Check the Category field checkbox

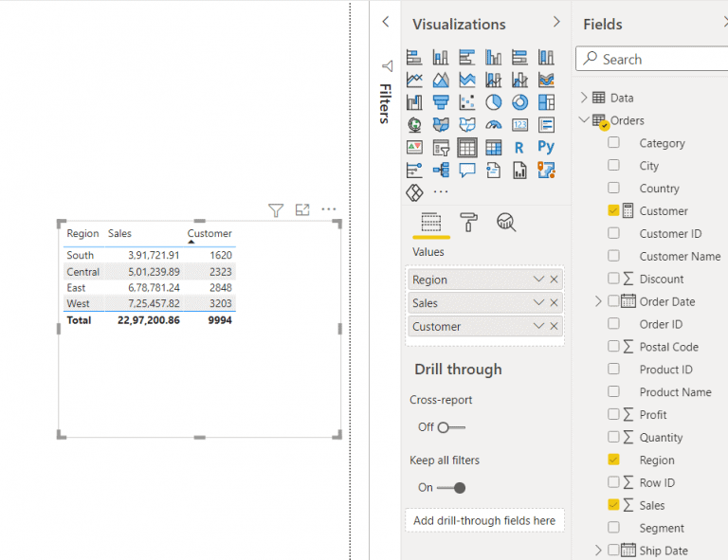(613, 142)
